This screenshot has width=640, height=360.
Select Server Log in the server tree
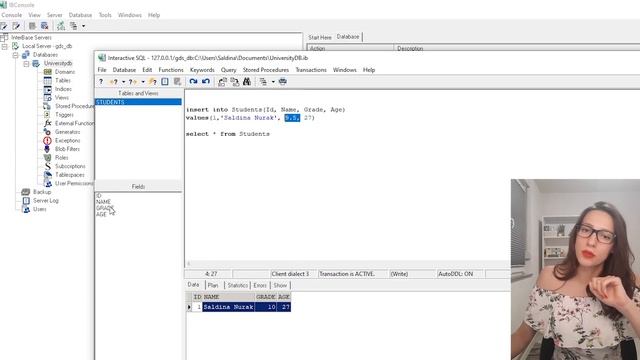[46, 200]
